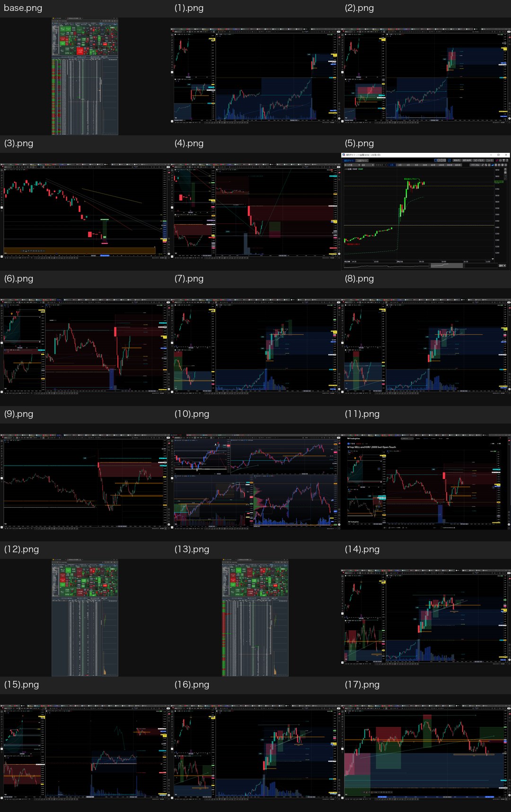This screenshot has height=812, width=511.
Task: Open the (2).png chart thumbnail
Action: tap(426, 76)
